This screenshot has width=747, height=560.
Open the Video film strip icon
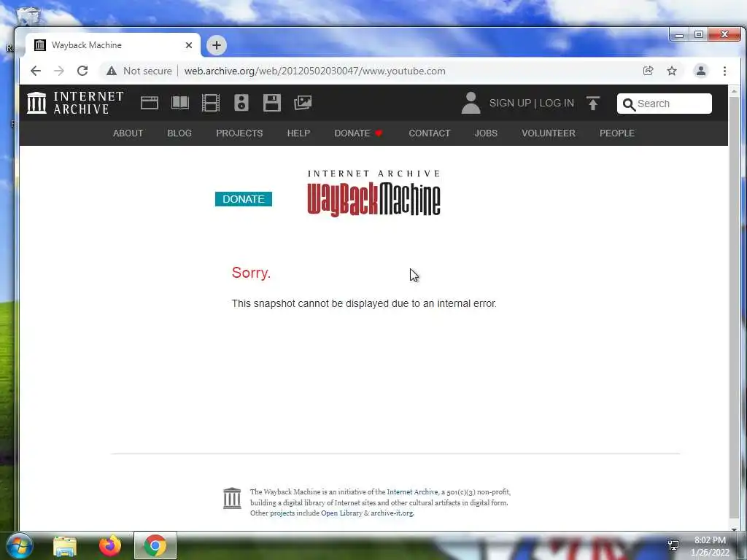pyautogui.click(x=211, y=103)
